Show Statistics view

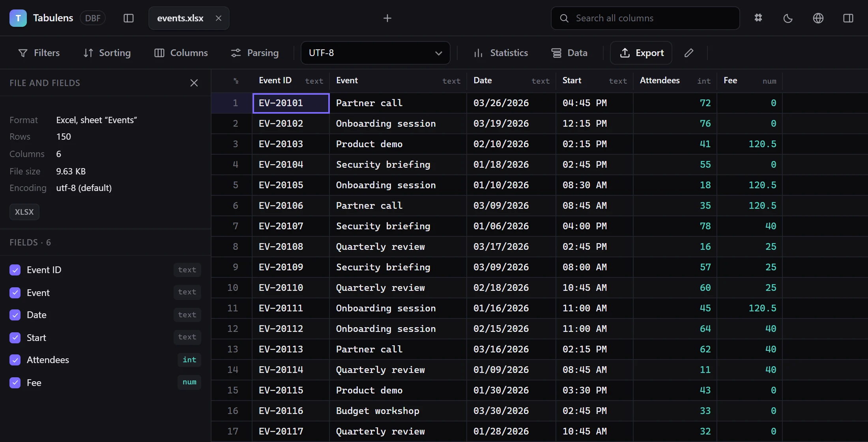[501, 53]
